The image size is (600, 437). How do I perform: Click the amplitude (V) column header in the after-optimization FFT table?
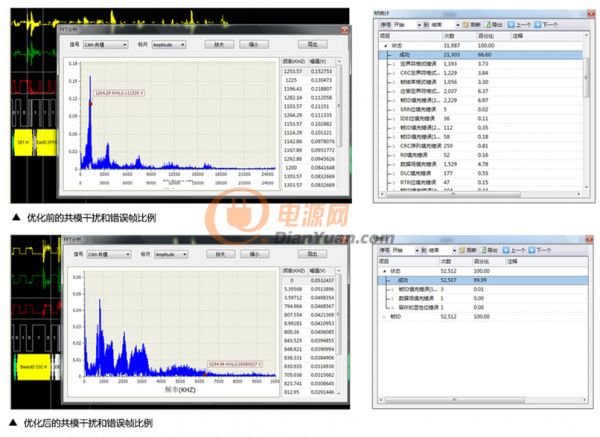click(x=320, y=271)
